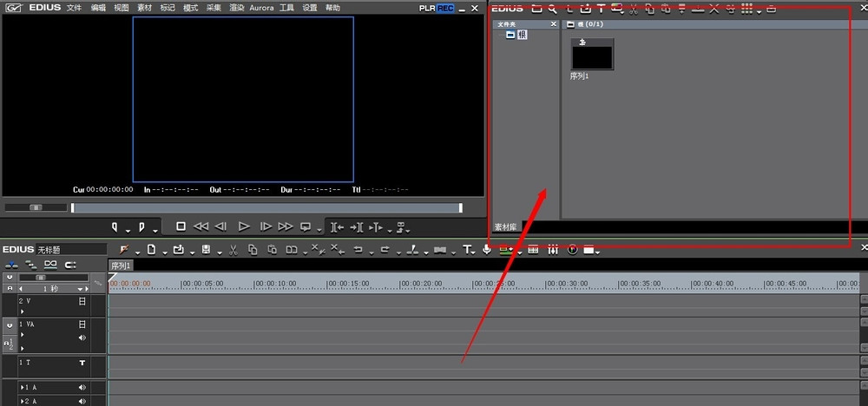Open the audio mixer icon
The height and width of the screenshot is (406, 868).
tap(552, 250)
